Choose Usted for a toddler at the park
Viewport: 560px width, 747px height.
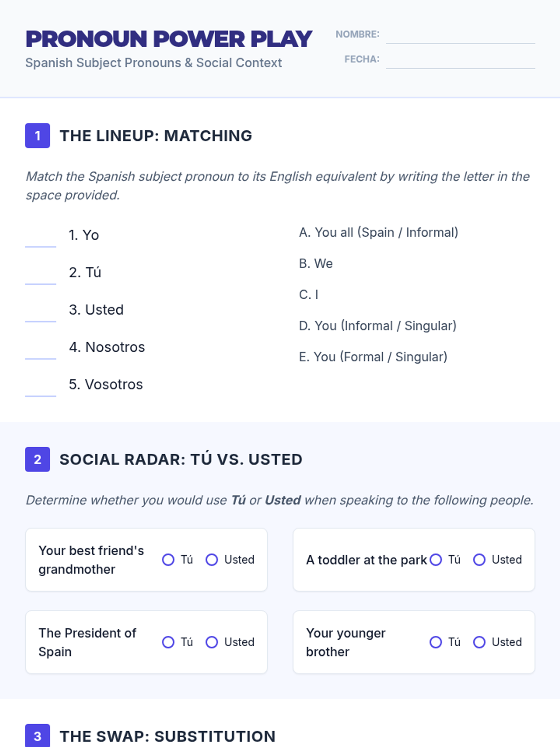[479, 560]
